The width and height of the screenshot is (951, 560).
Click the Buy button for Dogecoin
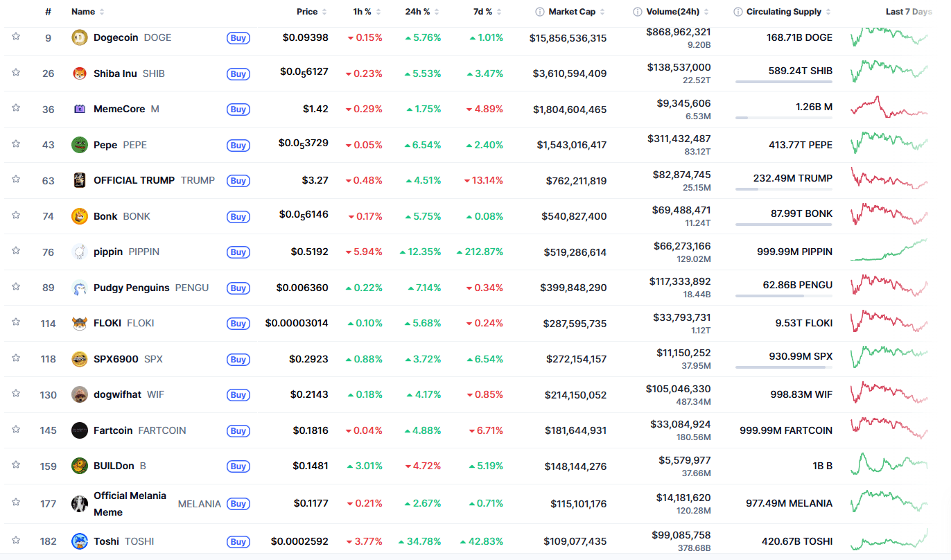pyautogui.click(x=238, y=38)
